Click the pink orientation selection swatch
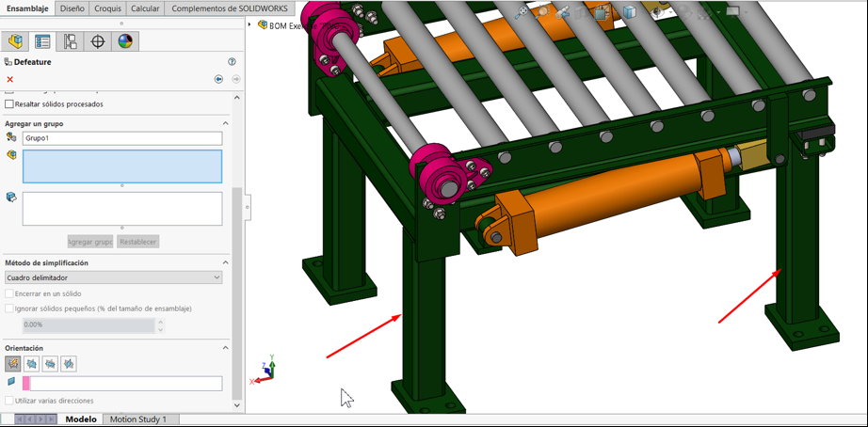Screen dimensions: 868x427 point(26,384)
